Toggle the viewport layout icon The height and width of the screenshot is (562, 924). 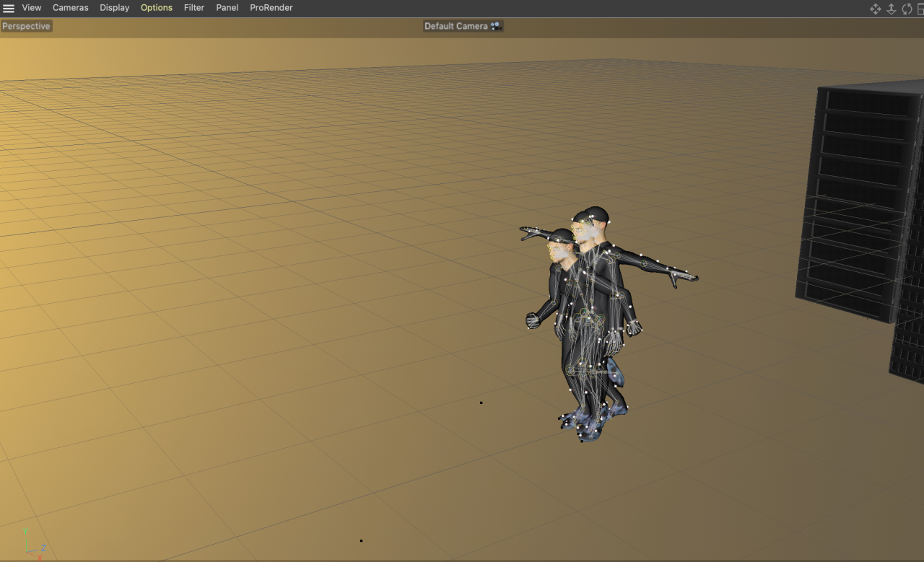point(920,9)
